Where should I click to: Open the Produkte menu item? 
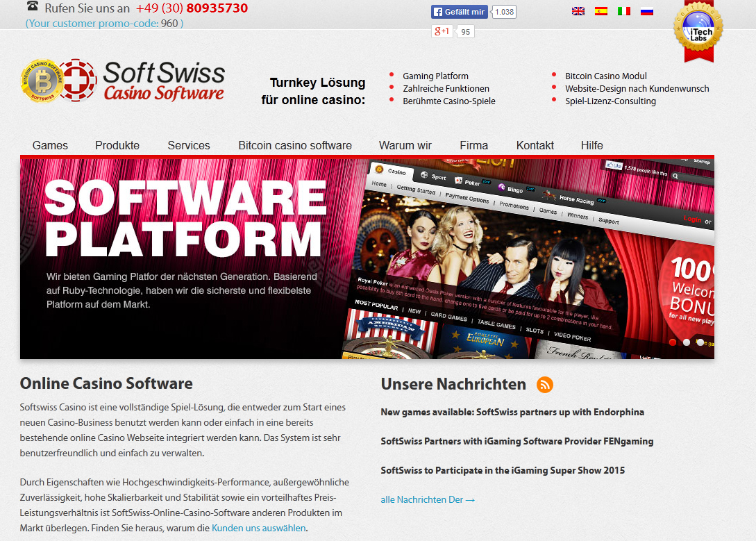117,145
